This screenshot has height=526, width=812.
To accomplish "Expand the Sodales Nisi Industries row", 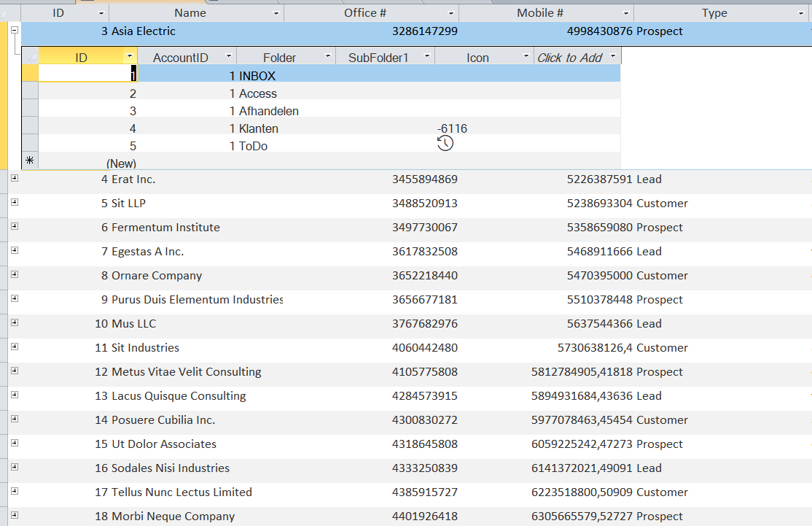I will point(15,467).
